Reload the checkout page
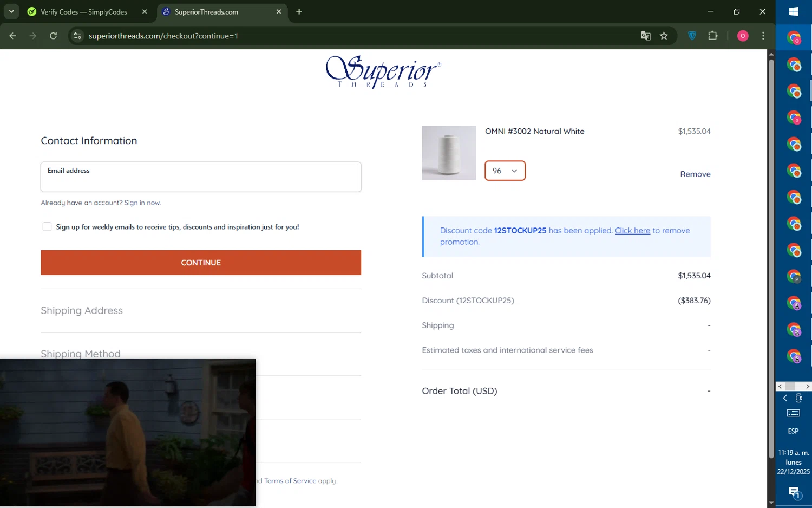Image resolution: width=812 pixels, height=508 pixels. [x=53, y=36]
